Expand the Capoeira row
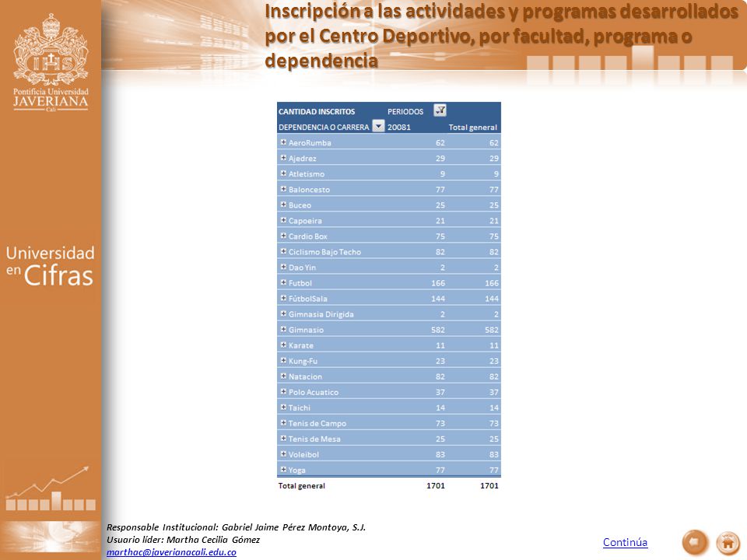747x560 pixels. coord(283,220)
